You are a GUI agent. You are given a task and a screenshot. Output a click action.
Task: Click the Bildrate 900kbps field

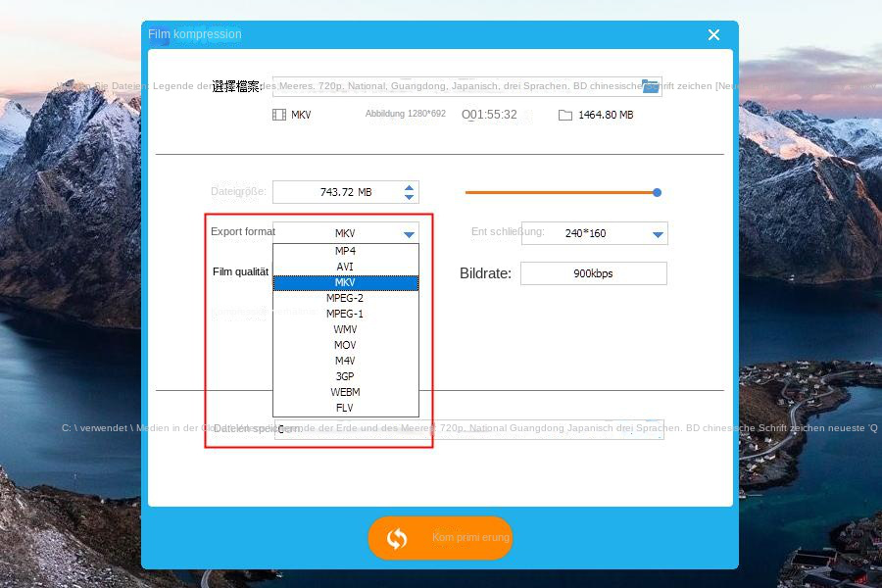point(594,273)
